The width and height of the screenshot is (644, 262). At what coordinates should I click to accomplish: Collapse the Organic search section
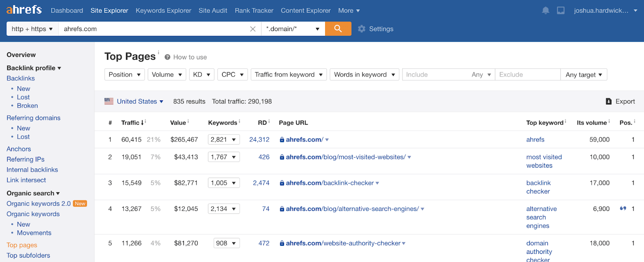pos(33,193)
